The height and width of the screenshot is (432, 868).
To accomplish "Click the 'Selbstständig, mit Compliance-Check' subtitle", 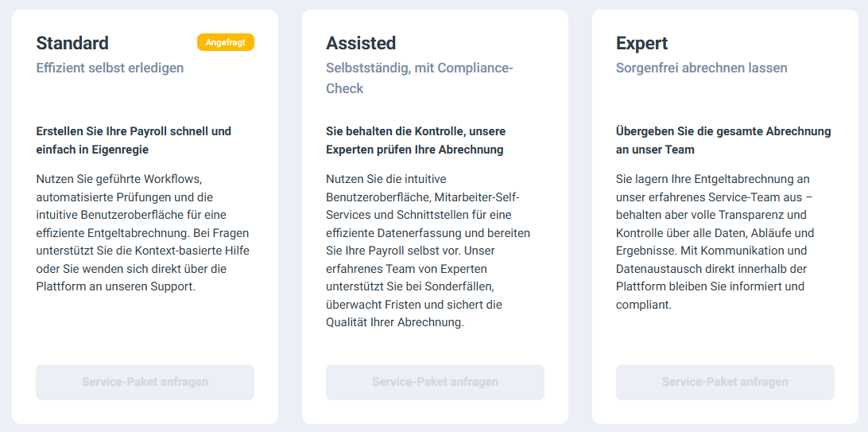I will (419, 78).
